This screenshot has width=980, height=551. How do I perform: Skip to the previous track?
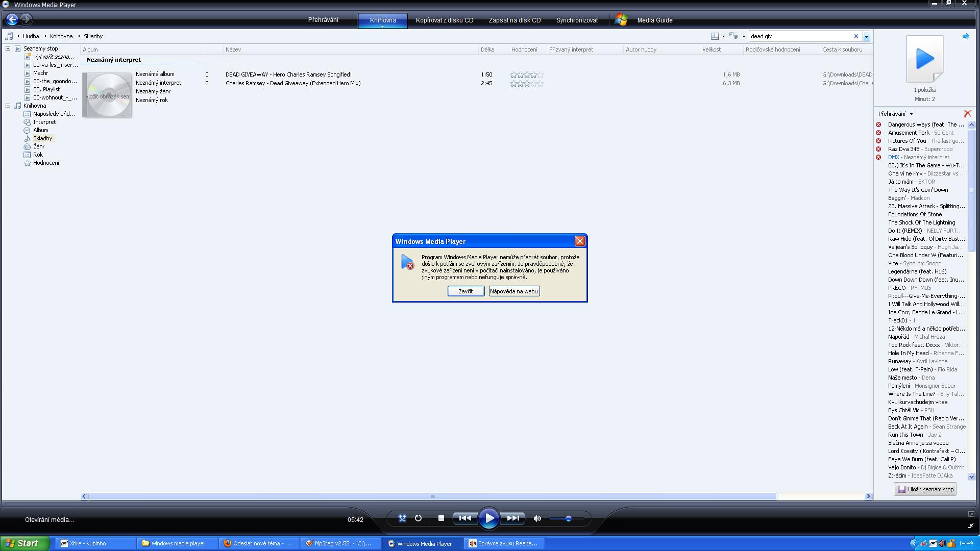(x=464, y=518)
